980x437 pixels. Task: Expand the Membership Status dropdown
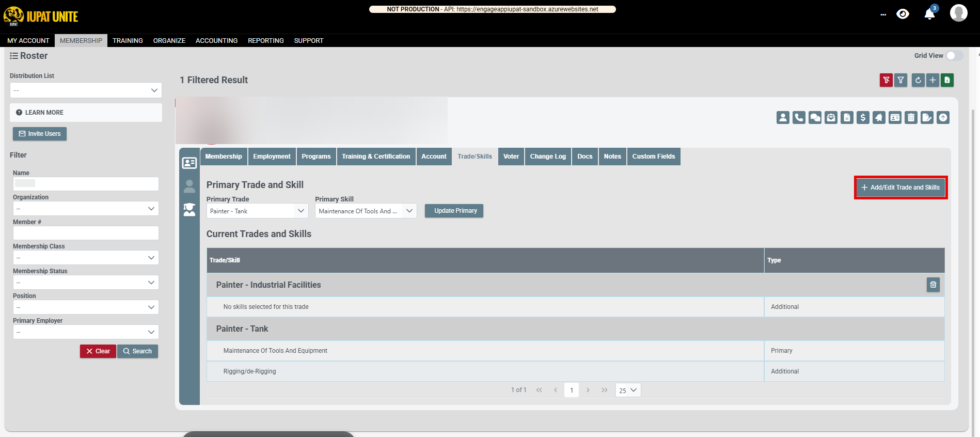86,283
